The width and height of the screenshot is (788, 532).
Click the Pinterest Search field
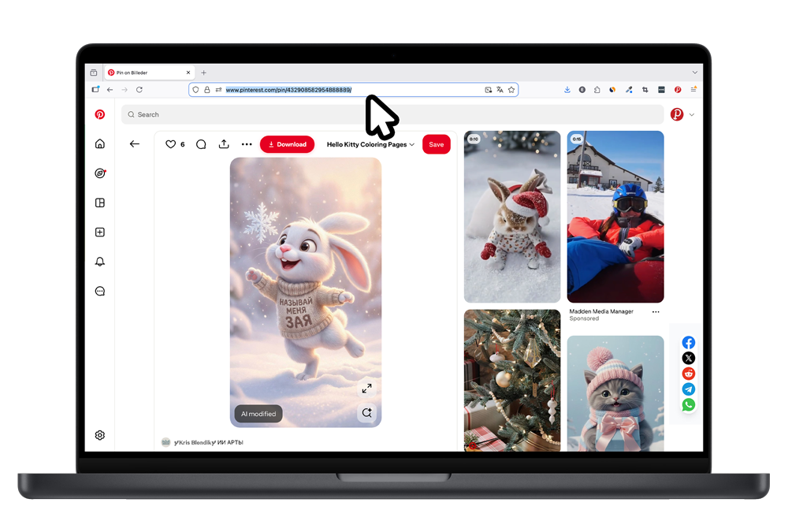394,114
